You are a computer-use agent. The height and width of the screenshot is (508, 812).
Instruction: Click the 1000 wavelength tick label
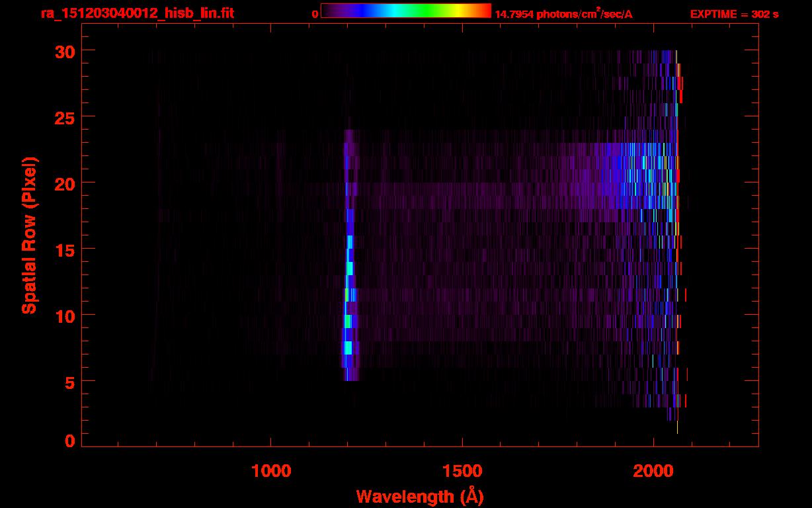[x=271, y=470]
